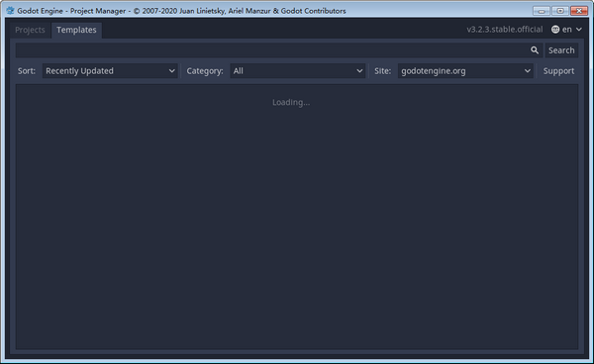Maximize the Project Manager window
Viewport: 594px width, 364px height.
[x=560, y=11]
